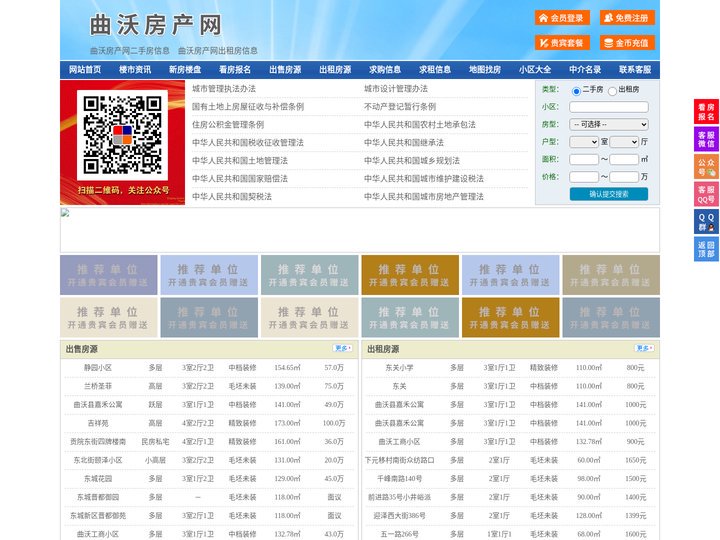Image resolution: width=720 pixels, height=540 pixels.
Task: Click the purple 客服微信 sidebar icon
Action: pyautogui.click(x=706, y=139)
